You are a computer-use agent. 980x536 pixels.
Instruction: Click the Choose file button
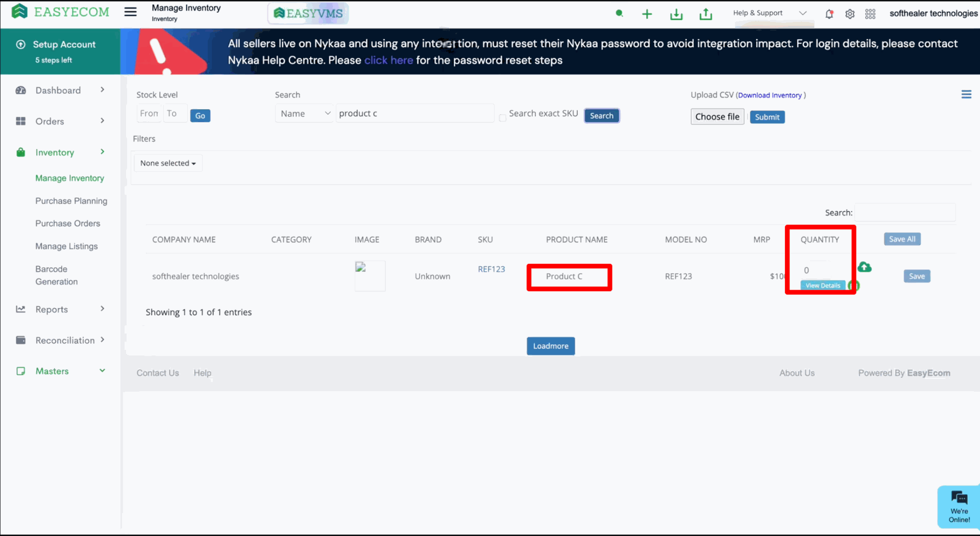pos(717,117)
